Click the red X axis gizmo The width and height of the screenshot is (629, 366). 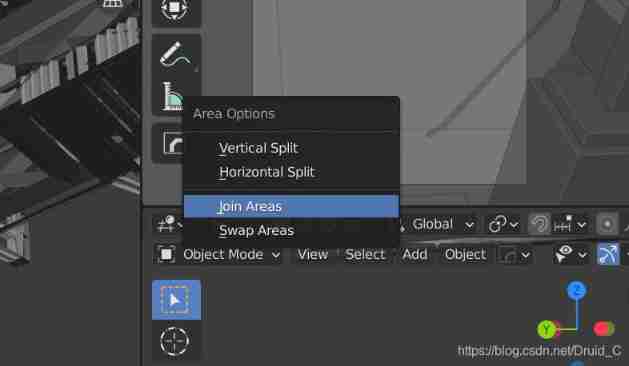pos(603,329)
